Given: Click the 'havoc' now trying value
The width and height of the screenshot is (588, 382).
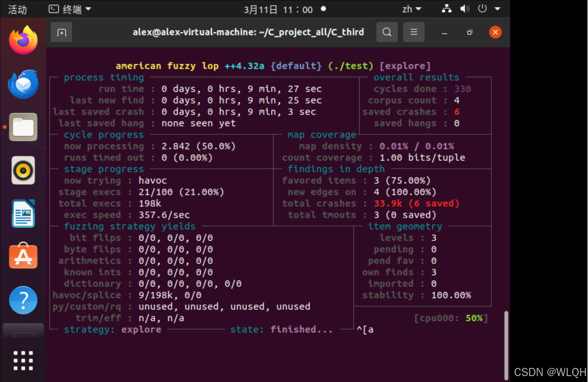Looking at the screenshot, I should tap(153, 181).
